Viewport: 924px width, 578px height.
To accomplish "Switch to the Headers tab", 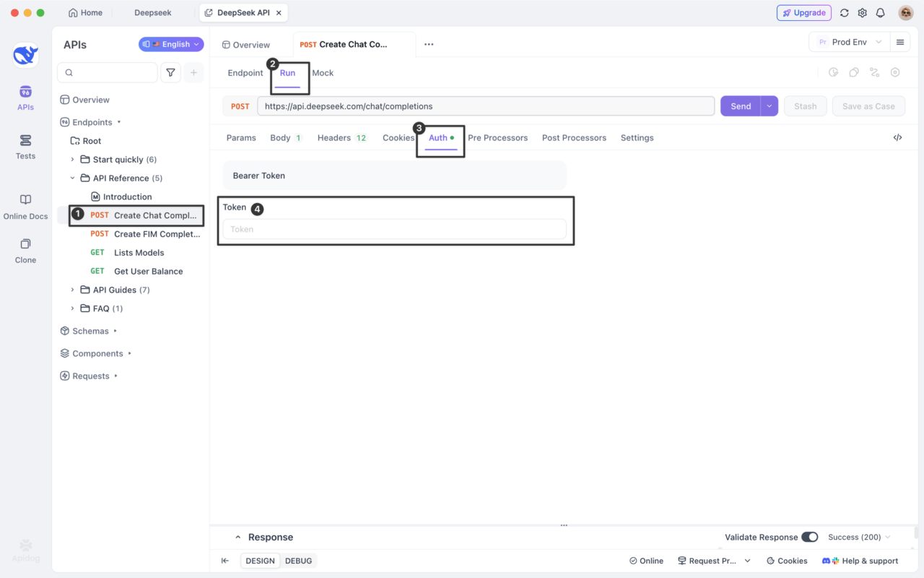I will (334, 137).
